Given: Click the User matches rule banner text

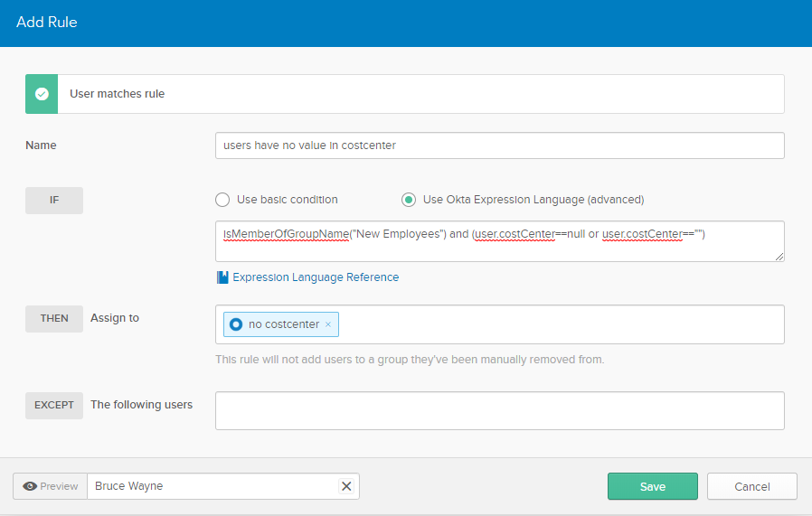Looking at the screenshot, I should point(118,94).
